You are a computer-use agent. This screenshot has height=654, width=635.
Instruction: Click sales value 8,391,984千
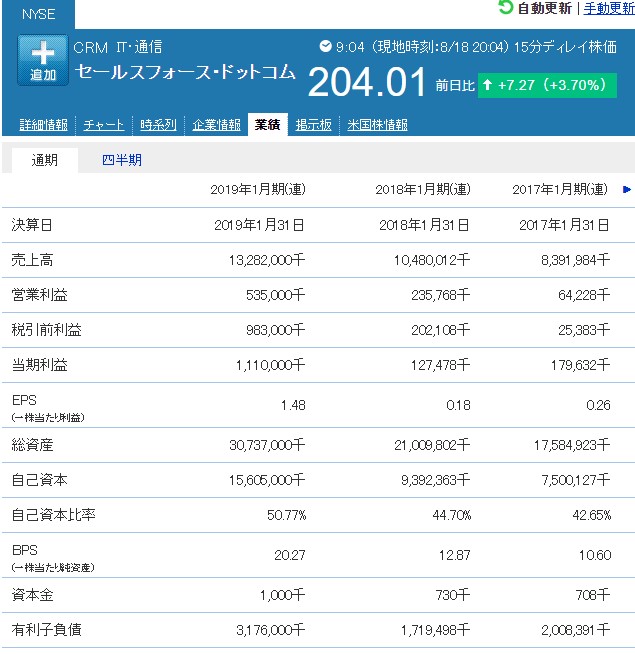[575, 260]
